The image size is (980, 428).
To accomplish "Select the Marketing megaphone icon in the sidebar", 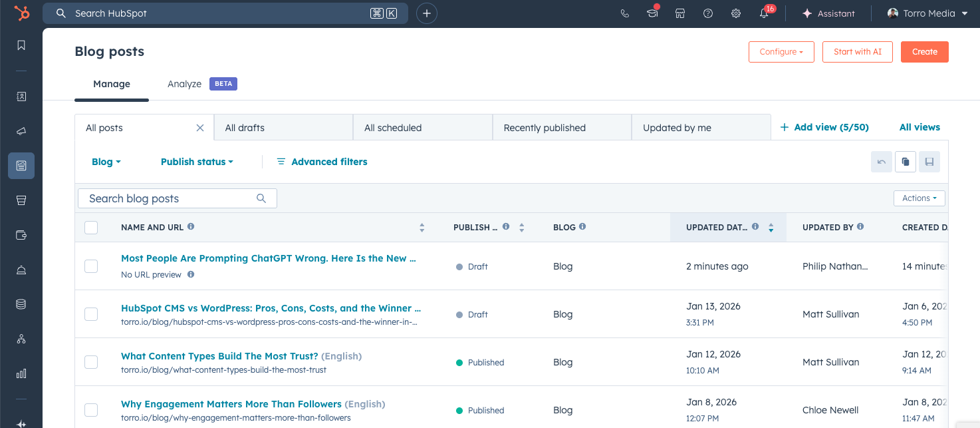I will (21, 130).
